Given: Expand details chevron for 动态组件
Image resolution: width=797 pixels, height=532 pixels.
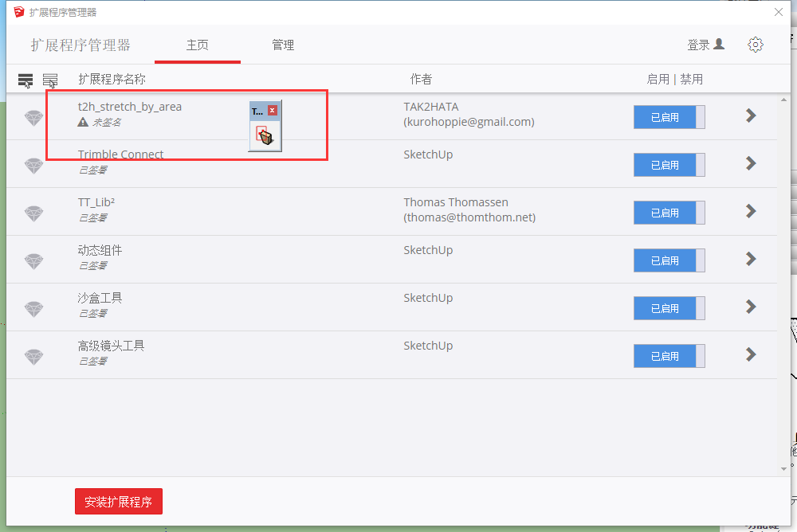Looking at the screenshot, I should point(751,259).
